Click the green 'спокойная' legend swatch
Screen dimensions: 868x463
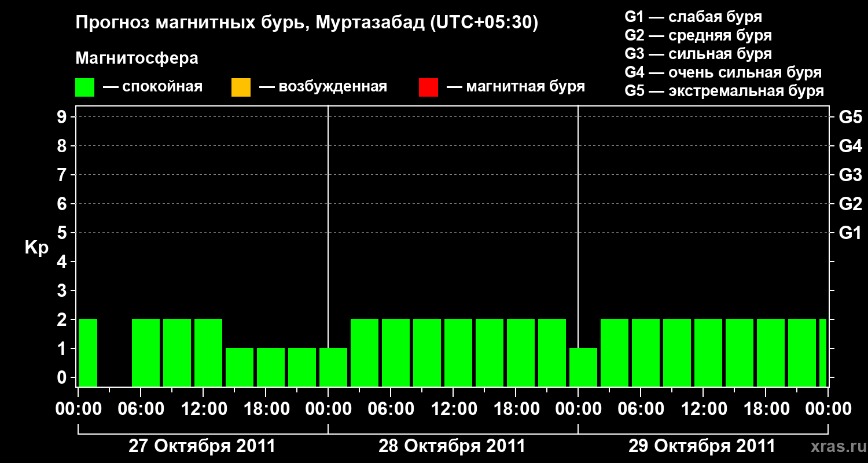(x=85, y=87)
